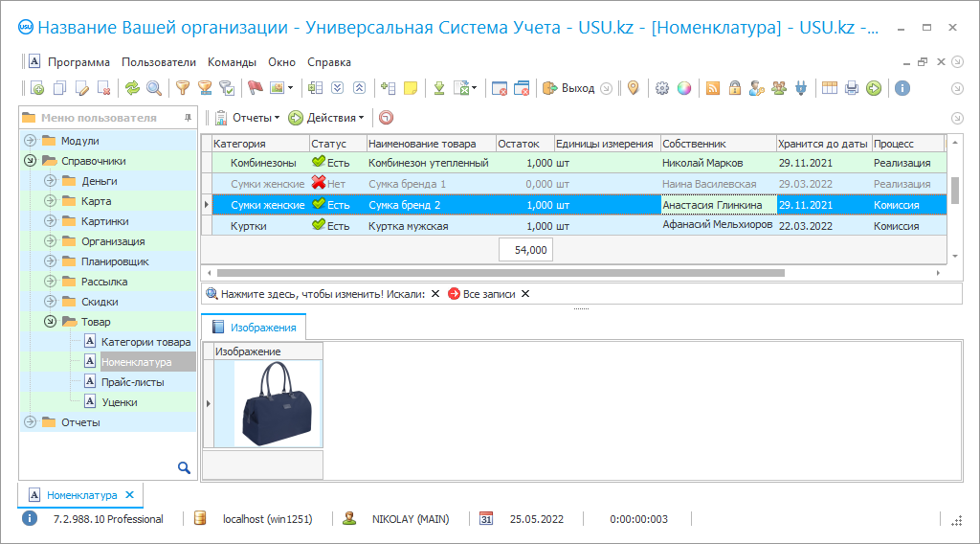Image resolution: width=980 pixels, height=544 pixels.
Task: Pin the Меню пользователя panel
Action: click(x=188, y=118)
